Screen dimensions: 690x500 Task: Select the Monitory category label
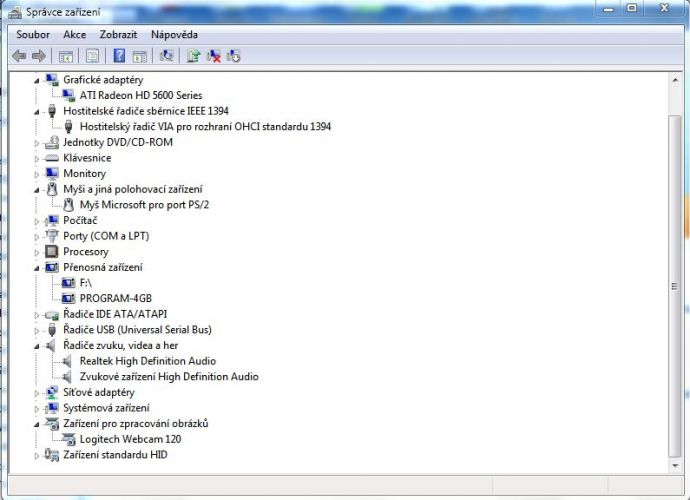click(x=84, y=173)
